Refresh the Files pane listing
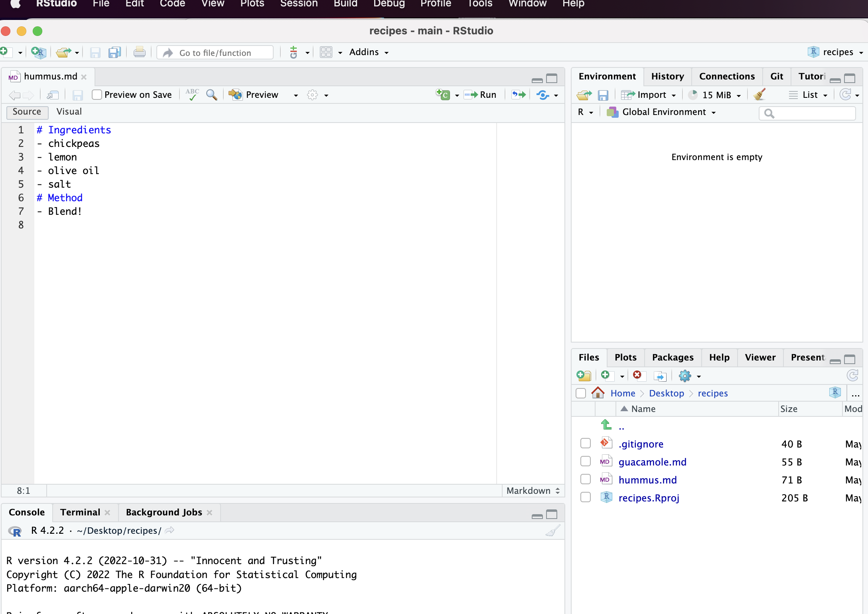868x614 pixels. (x=853, y=375)
